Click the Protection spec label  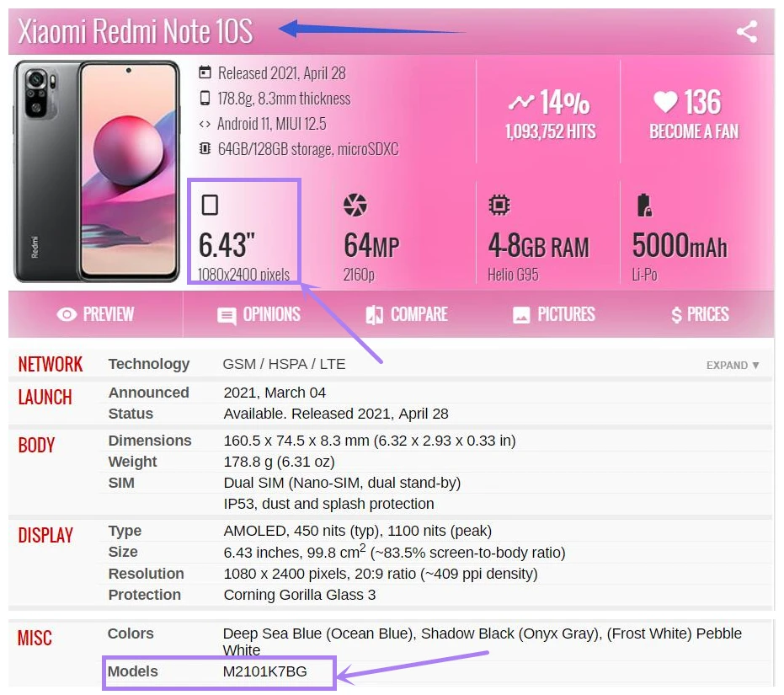click(145, 595)
